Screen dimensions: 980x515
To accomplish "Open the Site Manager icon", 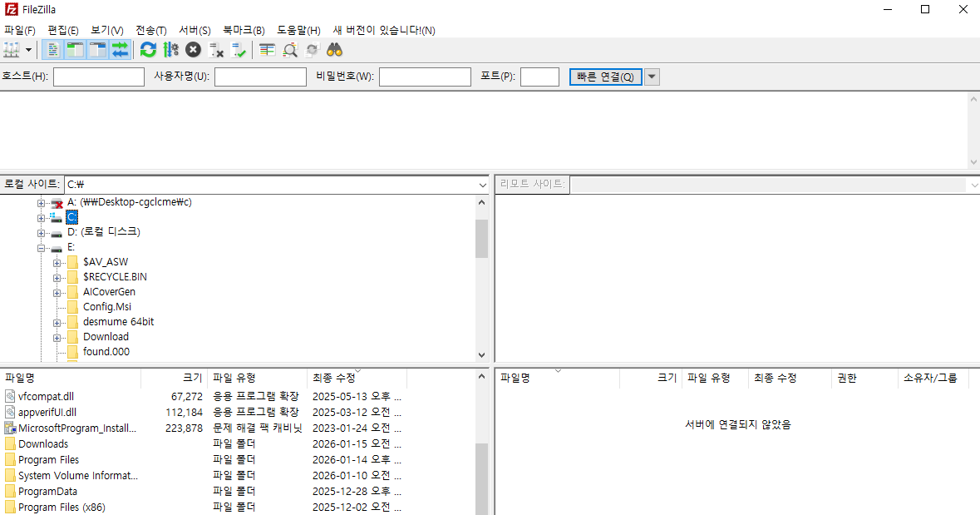I will point(12,50).
